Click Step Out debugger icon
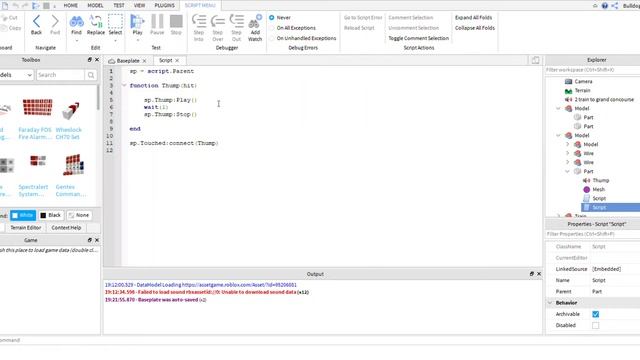640x360 pixels. pos(236,21)
